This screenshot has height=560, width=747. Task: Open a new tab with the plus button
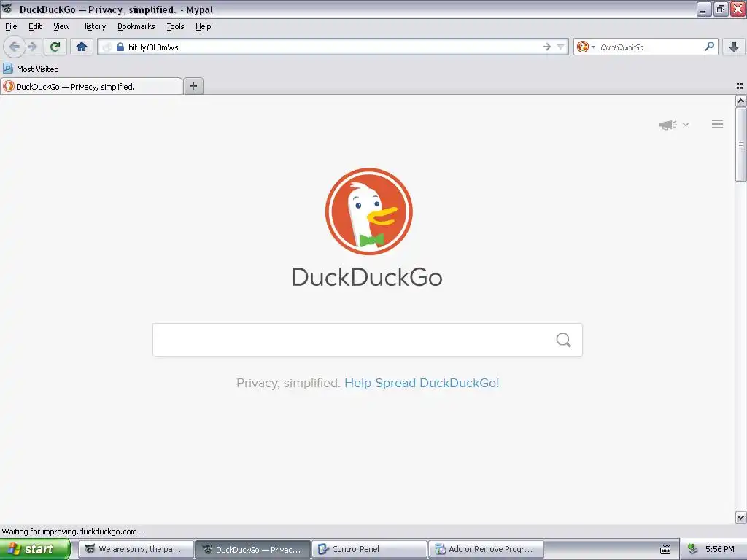(193, 86)
